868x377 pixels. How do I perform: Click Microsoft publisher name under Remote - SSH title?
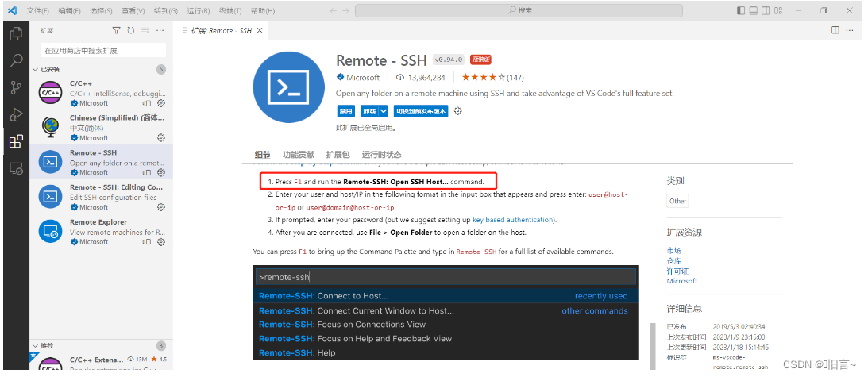(x=363, y=78)
